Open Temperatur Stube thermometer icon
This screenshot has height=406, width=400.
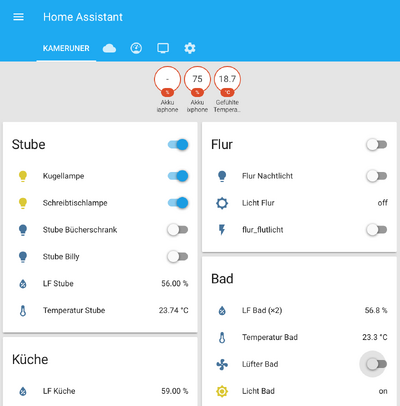(23, 311)
